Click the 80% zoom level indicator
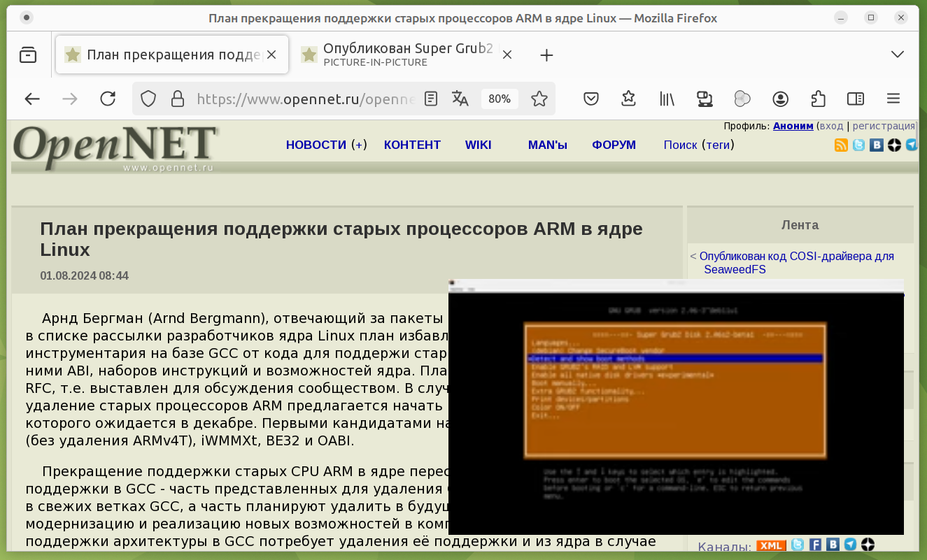 499,99
